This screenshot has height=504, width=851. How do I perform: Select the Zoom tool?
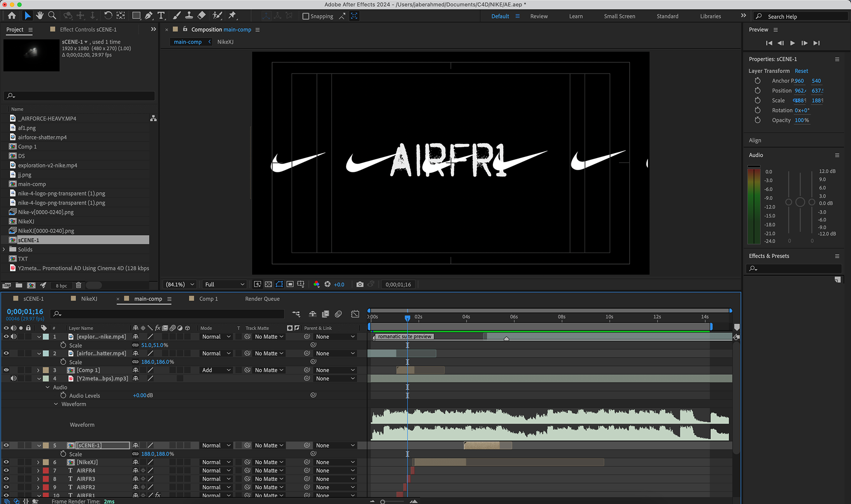[x=52, y=16]
